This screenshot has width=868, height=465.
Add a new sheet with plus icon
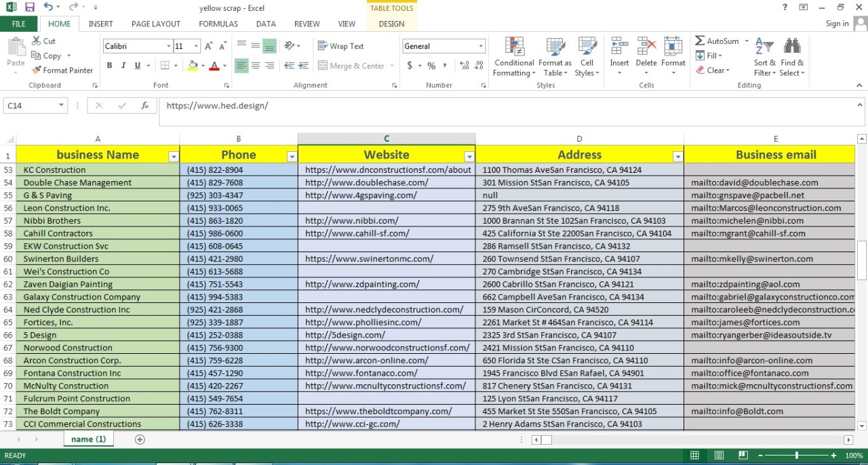click(140, 439)
